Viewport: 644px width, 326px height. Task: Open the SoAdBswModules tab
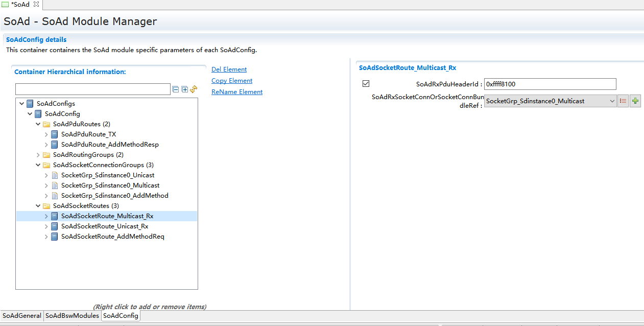(72, 316)
